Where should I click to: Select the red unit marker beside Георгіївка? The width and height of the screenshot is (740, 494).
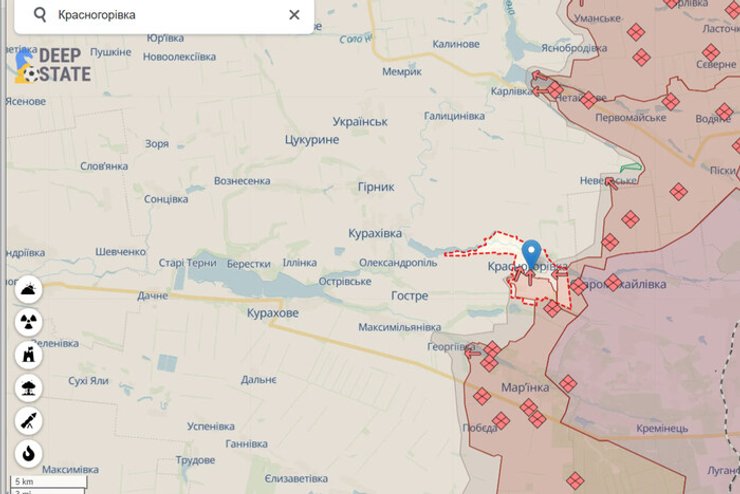pyautogui.click(x=492, y=350)
